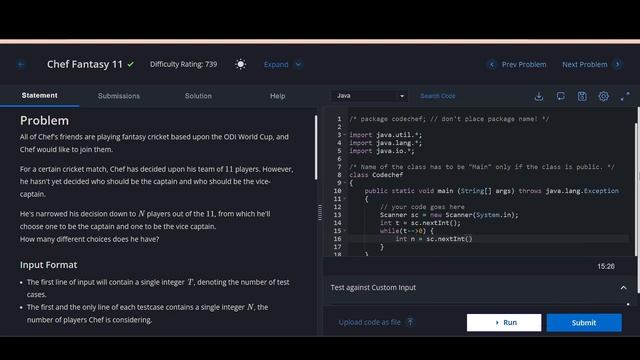This screenshot has width=640, height=360.
Task: Click the 'Problem' heading
Action: (44, 120)
